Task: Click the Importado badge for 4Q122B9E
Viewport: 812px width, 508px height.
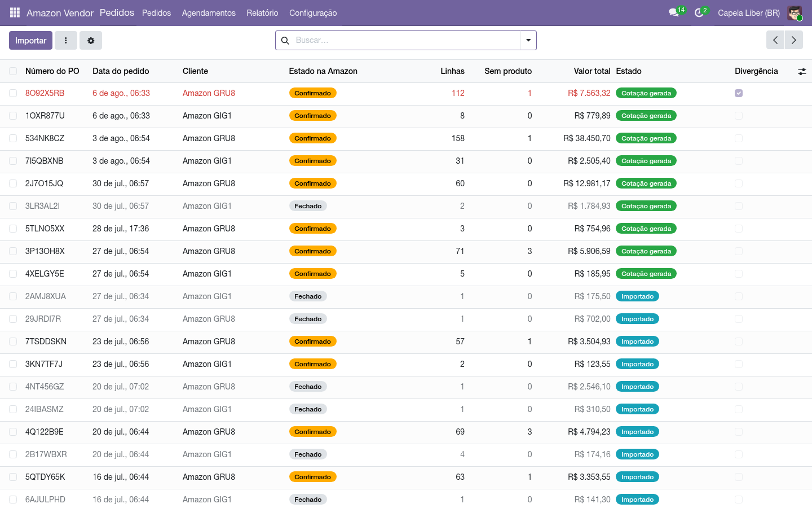Action: click(x=638, y=432)
